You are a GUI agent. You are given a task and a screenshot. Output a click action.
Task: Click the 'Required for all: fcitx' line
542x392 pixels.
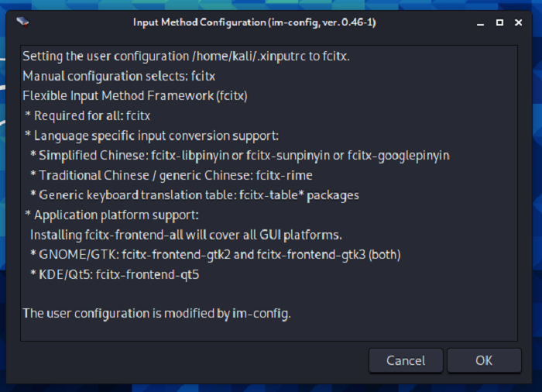tap(88, 115)
